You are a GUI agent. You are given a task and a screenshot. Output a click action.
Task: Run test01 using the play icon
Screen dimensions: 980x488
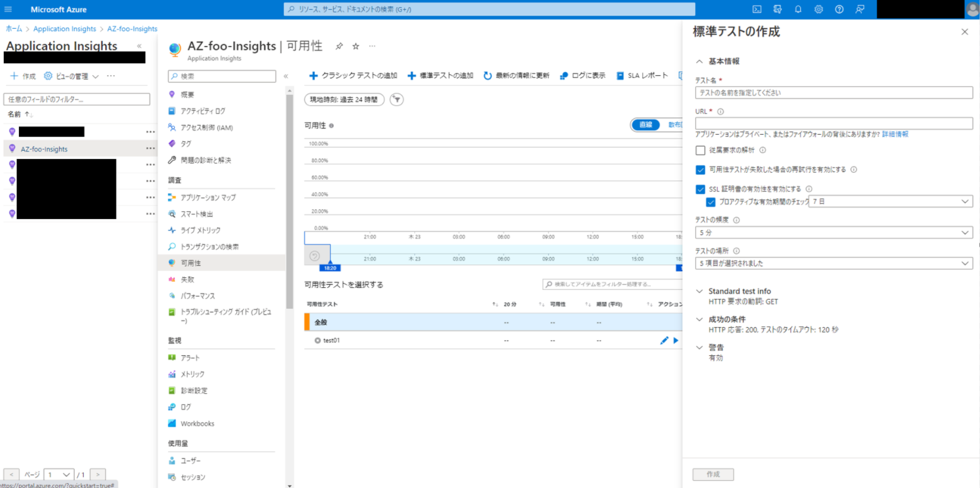click(x=676, y=340)
